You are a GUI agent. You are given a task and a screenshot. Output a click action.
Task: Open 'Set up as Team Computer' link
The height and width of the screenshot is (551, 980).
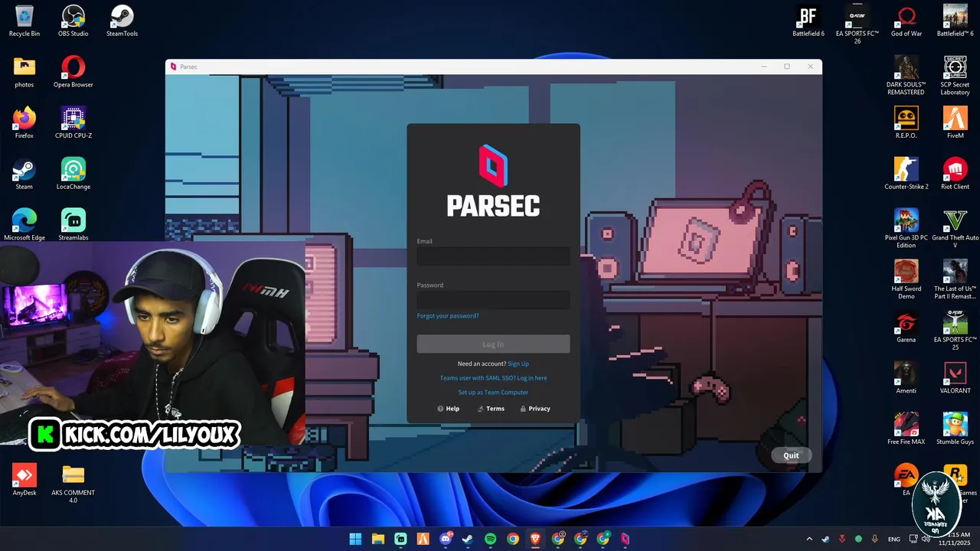(x=493, y=393)
